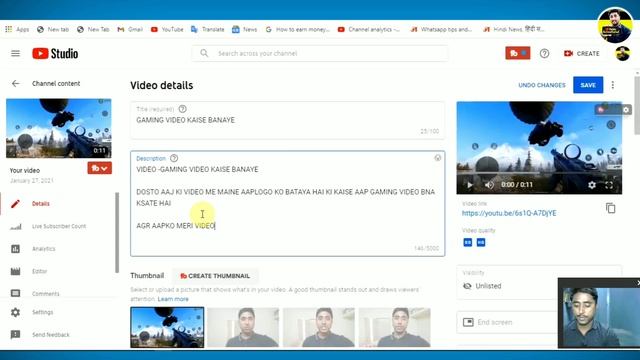640x360 pixels.
Task: Copy the video link
Action: [610, 208]
